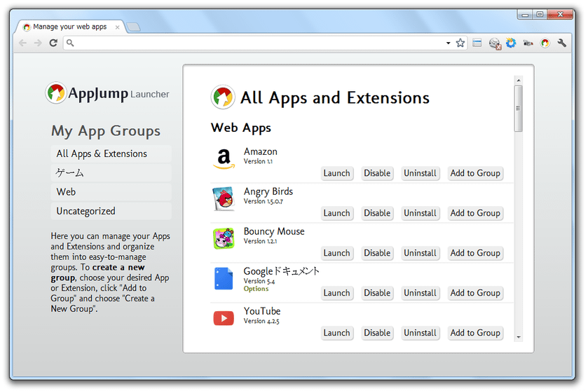This screenshot has height=391, width=588.
Task: Disable the YouTube app
Action: point(377,333)
